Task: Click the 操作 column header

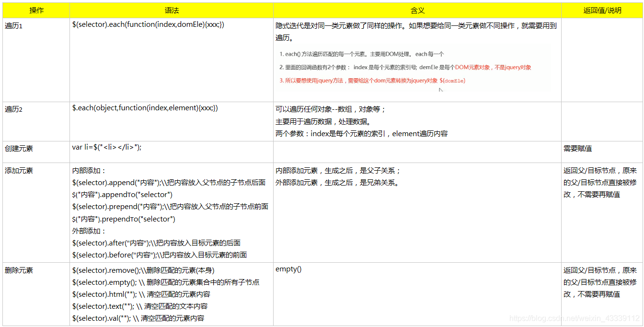Action: 36,10
